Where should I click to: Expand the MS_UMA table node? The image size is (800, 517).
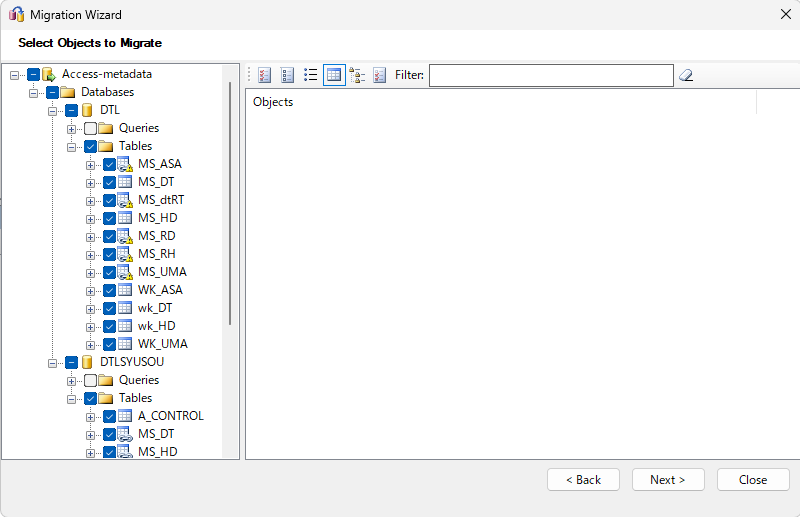click(91, 272)
